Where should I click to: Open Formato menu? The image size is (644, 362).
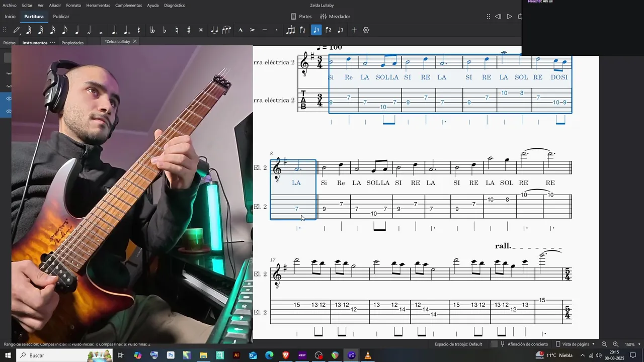(73, 6)
